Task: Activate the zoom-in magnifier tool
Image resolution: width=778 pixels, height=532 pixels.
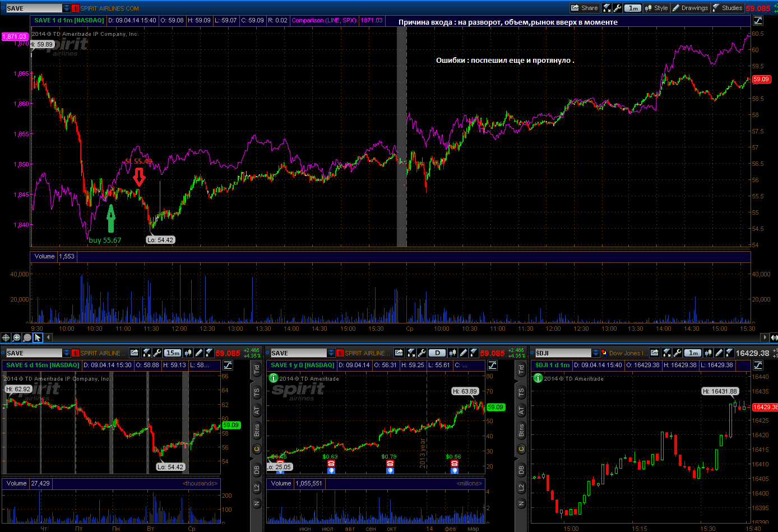Action: click(x=17, y=337)
